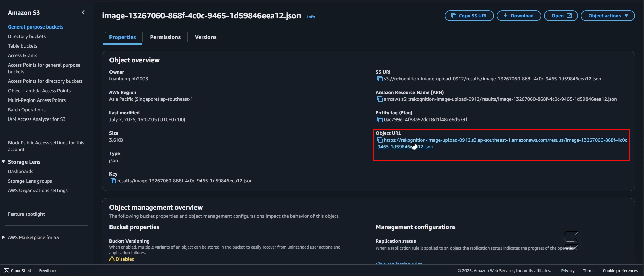Copy the Object URL icon

click(379, 140)
